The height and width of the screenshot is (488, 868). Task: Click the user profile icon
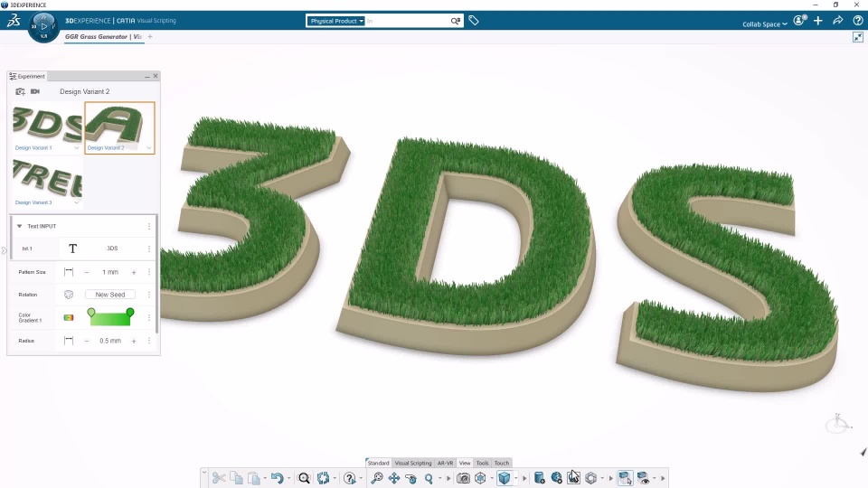pos(799,21)
